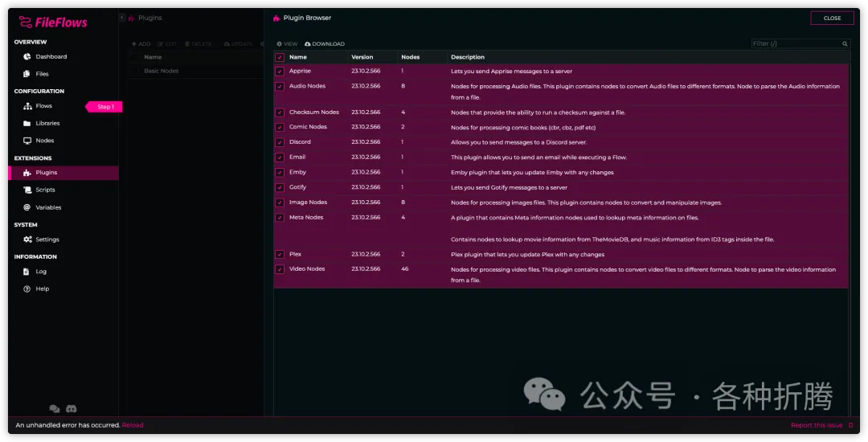Screen dimensions: 868x442
Task: Click the Reload link in error bar
Action: tap(133, 425)
